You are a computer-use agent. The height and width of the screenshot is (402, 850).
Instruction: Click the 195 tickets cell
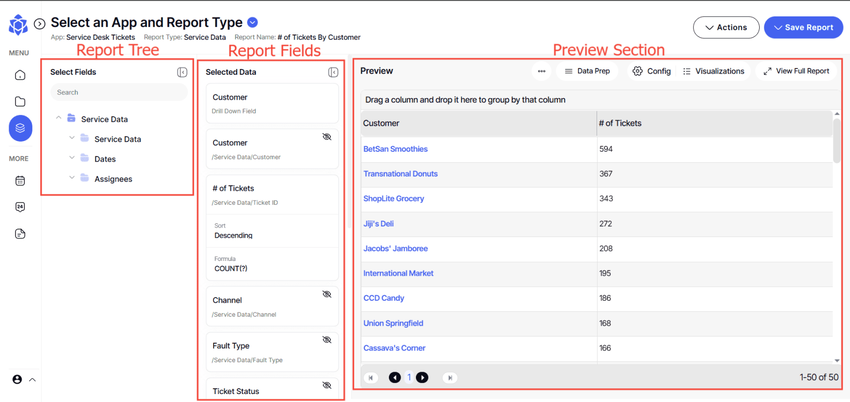(714, 274)
